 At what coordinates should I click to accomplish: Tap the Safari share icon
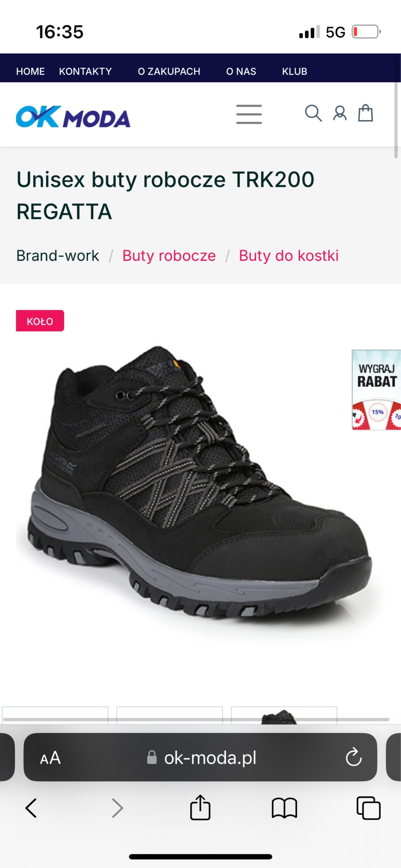[200, 807]
